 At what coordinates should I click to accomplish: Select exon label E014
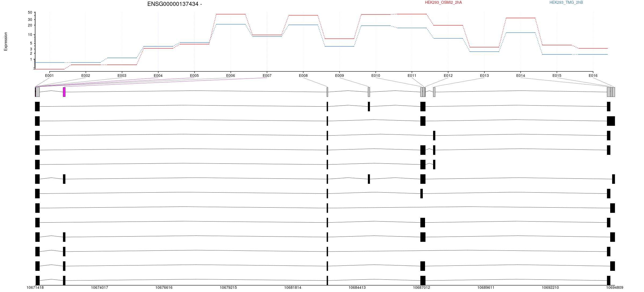pos(521,76)
